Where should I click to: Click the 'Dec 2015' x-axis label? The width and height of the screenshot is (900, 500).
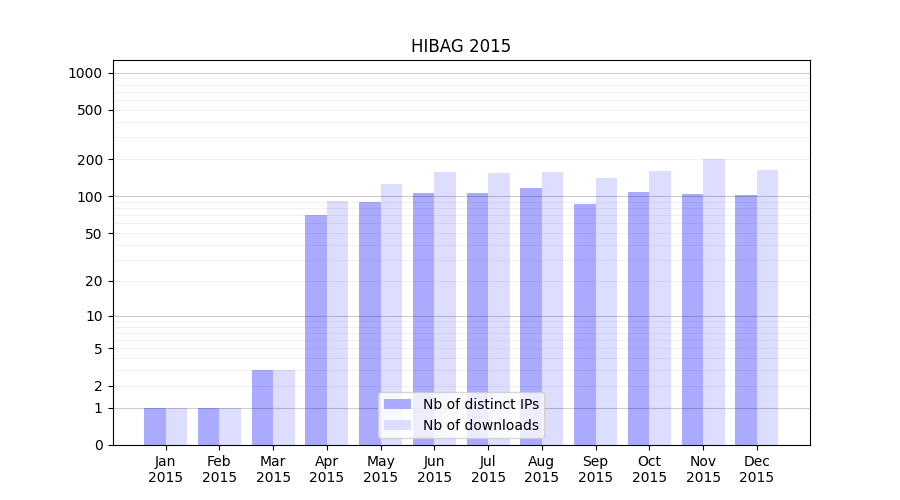point(757,469)
